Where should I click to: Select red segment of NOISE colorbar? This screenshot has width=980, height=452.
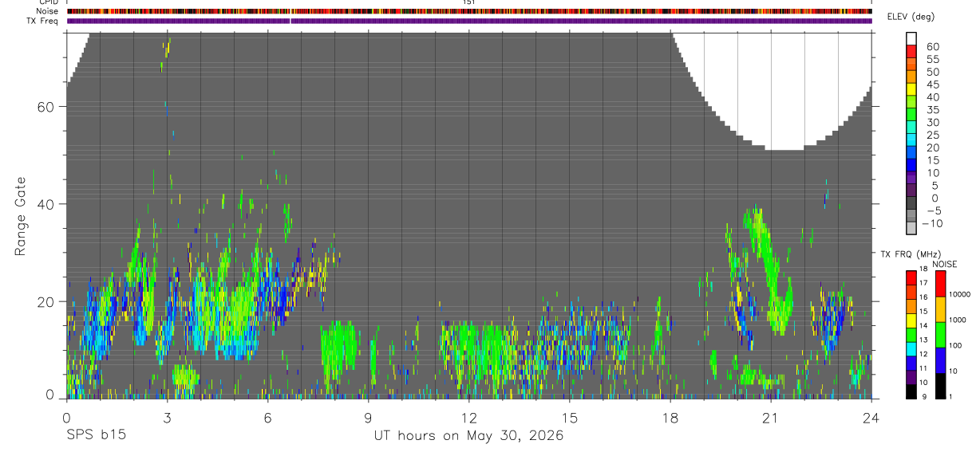pyautogui.click(x=940, y=284)
